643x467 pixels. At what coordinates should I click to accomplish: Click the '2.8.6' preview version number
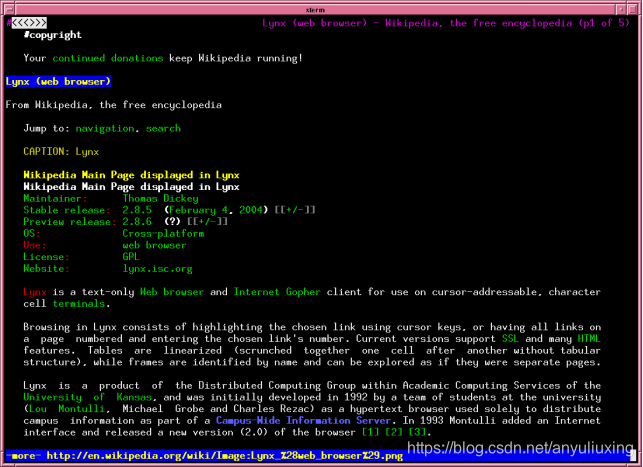coord(137,222)
